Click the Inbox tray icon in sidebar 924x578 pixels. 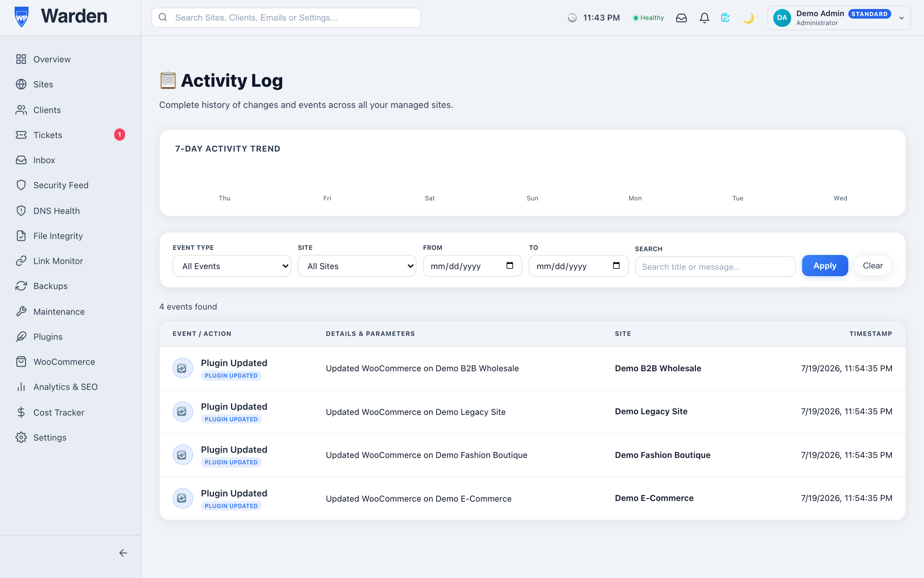pos(21,160)
